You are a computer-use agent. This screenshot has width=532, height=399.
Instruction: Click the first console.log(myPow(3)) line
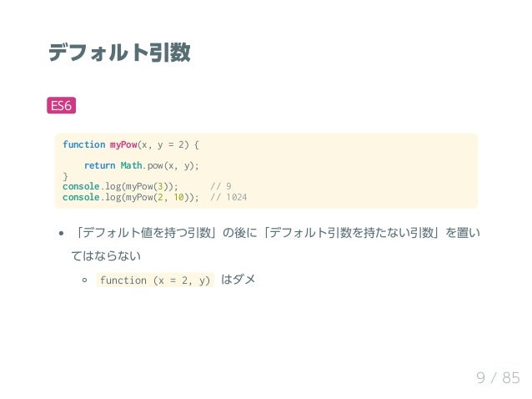[120, 186]
